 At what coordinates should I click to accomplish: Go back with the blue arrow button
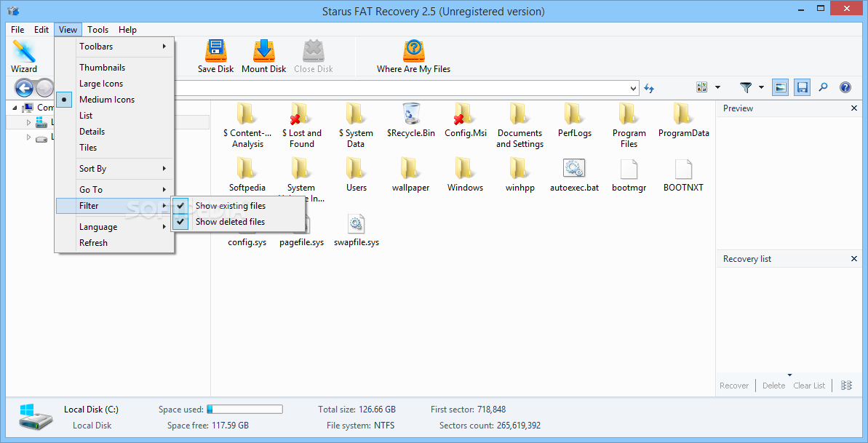click(24, 87)
